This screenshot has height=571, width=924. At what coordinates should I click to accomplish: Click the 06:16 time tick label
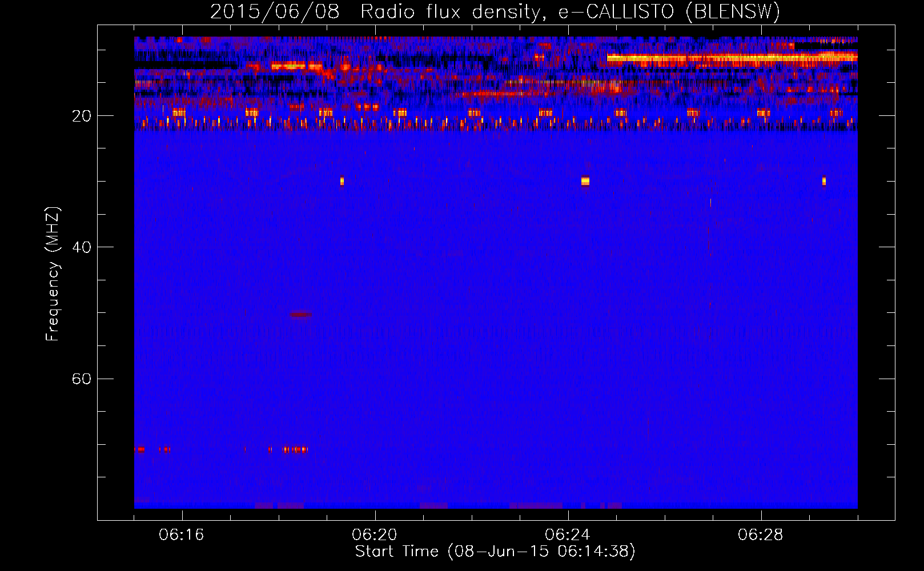(x=182, y=535)
